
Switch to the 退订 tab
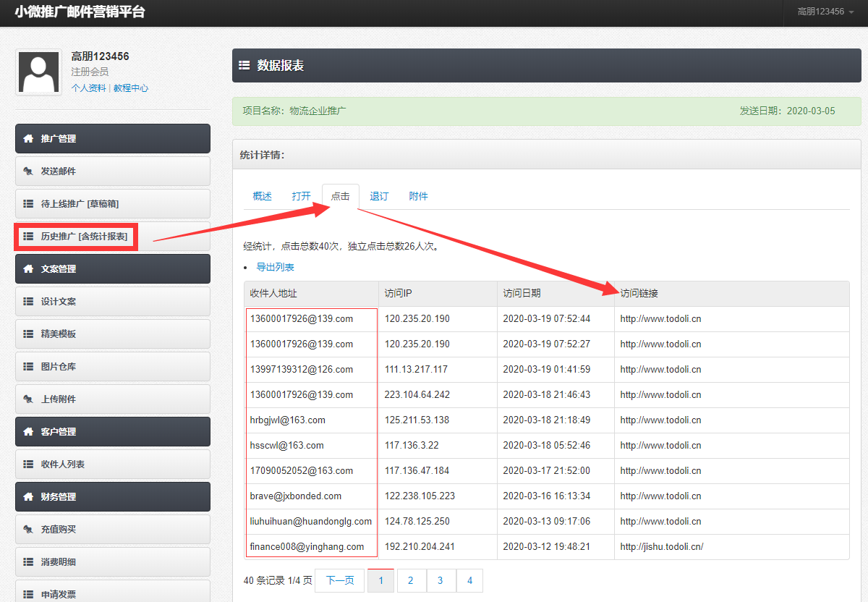click(x=380, y=197)
